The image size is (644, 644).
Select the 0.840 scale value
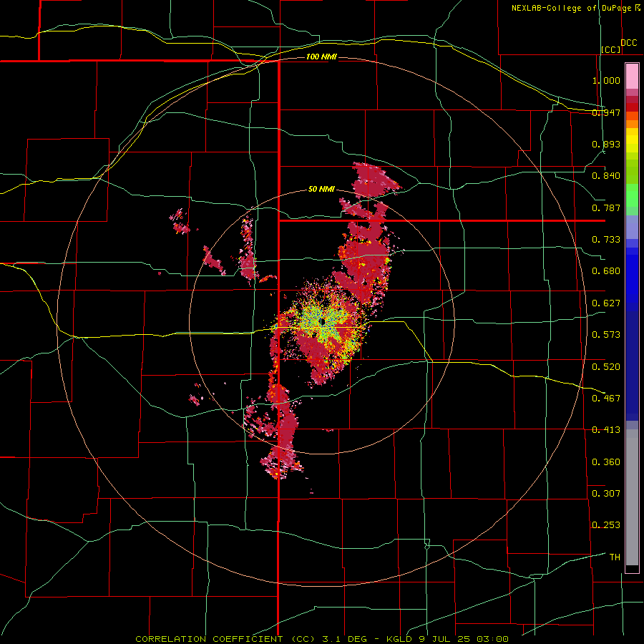(x=606, y=176)
